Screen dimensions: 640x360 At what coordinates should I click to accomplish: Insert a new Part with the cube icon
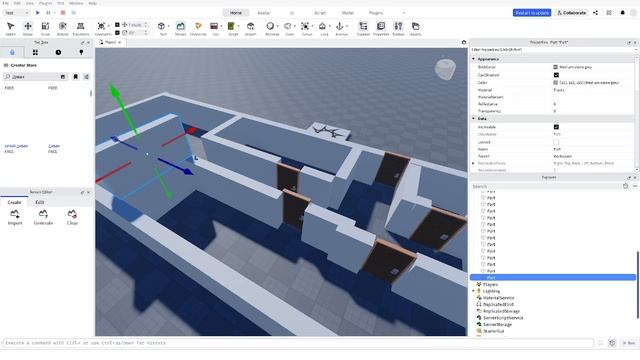coord(162,26)
